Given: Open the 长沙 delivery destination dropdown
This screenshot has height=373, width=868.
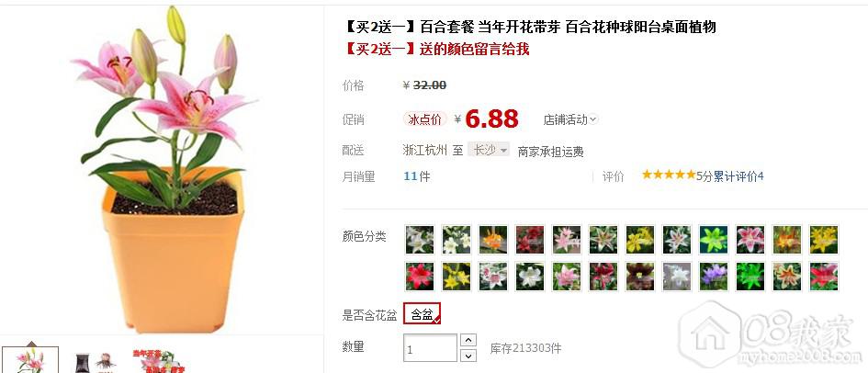Looking at the screenshot, I should point(489,150).
